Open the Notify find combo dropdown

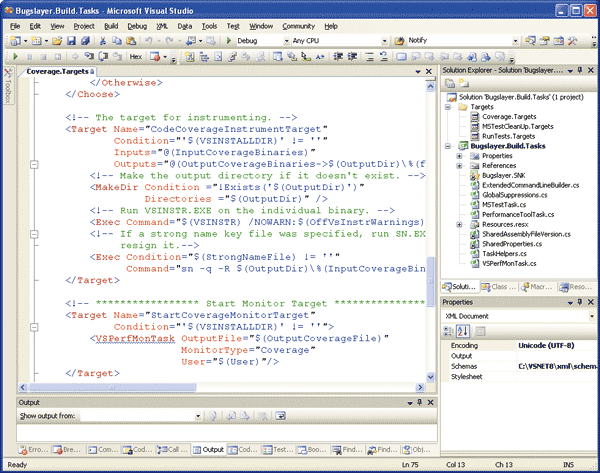point(515,41)
